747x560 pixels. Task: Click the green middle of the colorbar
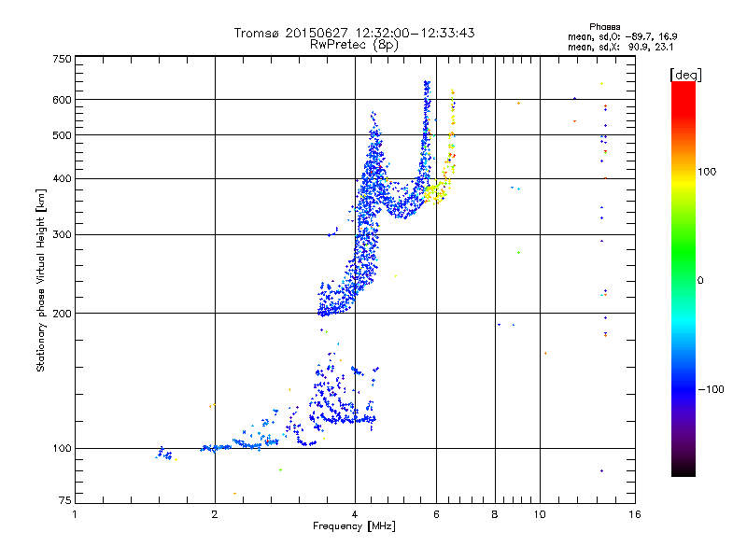click(x=684, y=252)
